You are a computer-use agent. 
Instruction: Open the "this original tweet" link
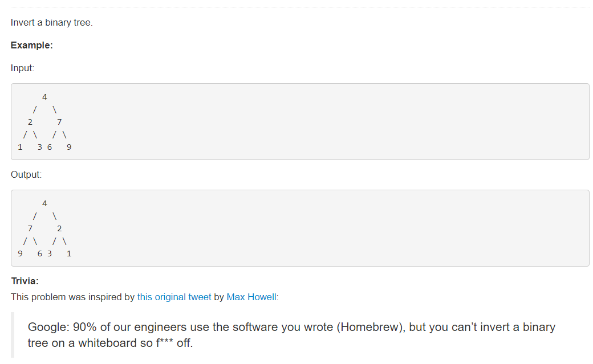point(174,297)
